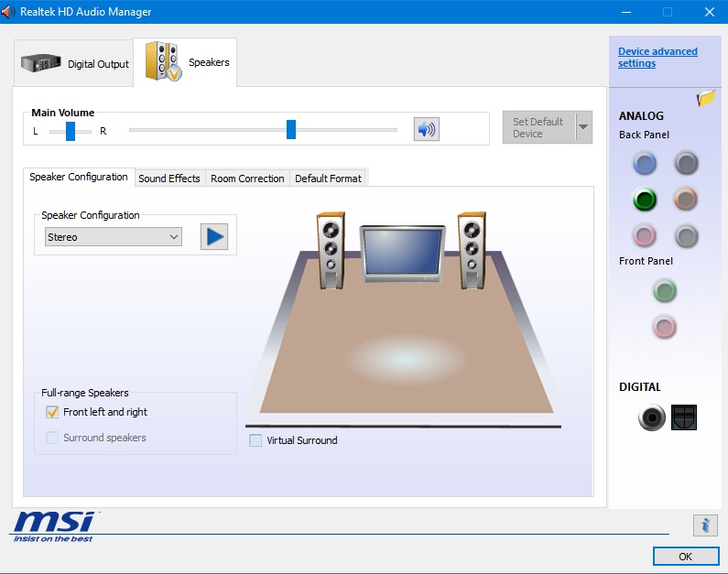Click the digital coaxial output connector icon

652,417
